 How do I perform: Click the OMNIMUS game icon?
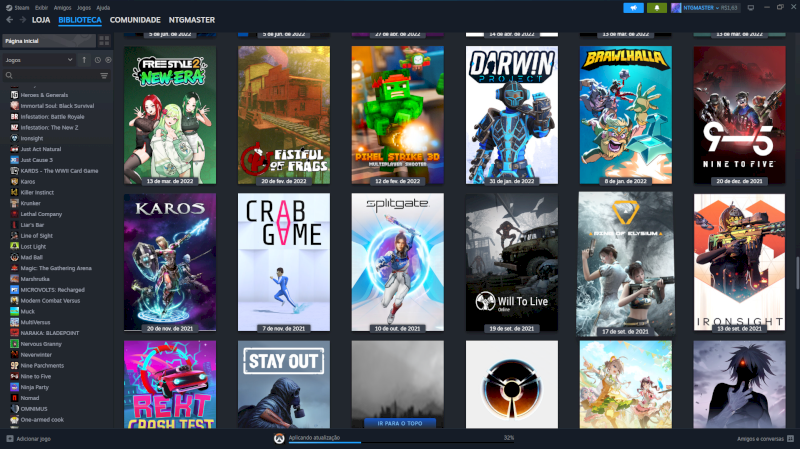point(14,409)
